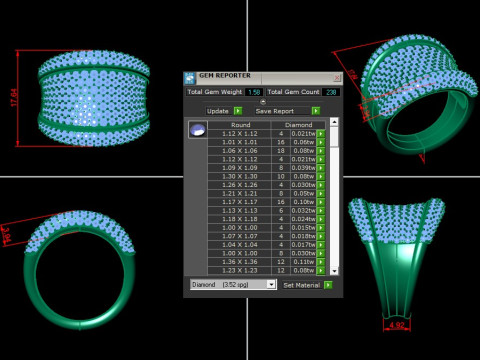Click the green arrow for the 1.36 X 1.36 row
The image size is (480, 360).
click(x=321, y=262)
